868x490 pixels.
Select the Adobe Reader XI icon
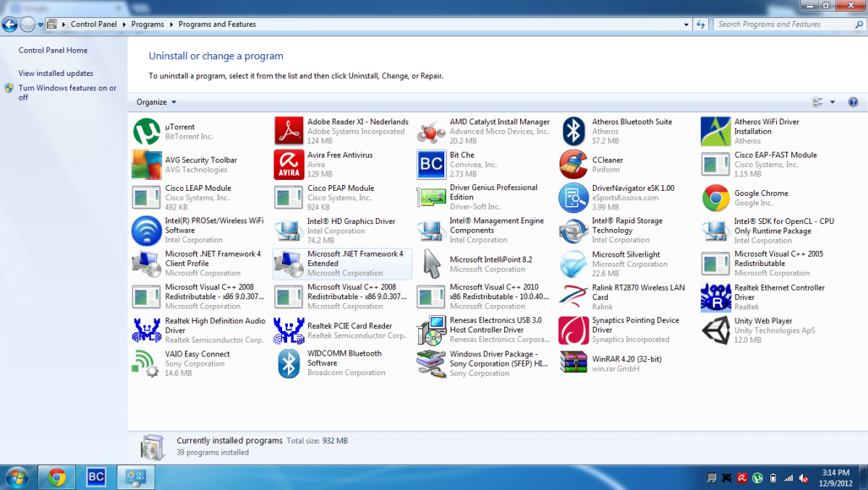(x=289, y=132)
